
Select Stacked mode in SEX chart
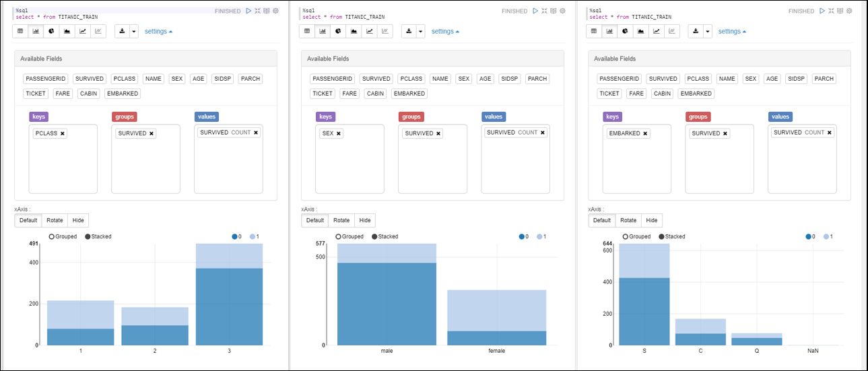point(374,236)
